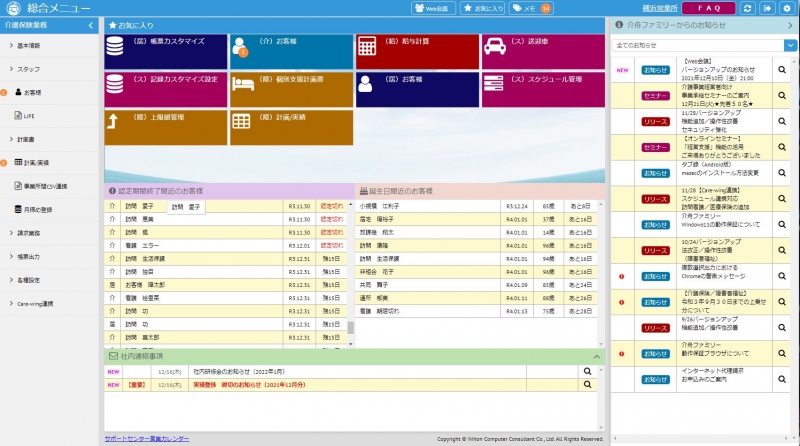Screen dimensions: 800x446
Task: Open the dark blue お客様 person tile
Action: click(417, 89)
